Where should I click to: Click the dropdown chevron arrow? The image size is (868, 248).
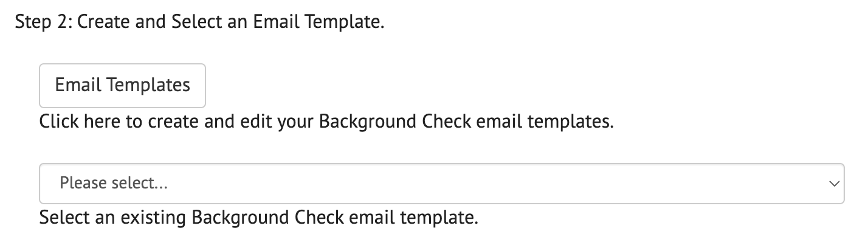click(x=833, y=183)
